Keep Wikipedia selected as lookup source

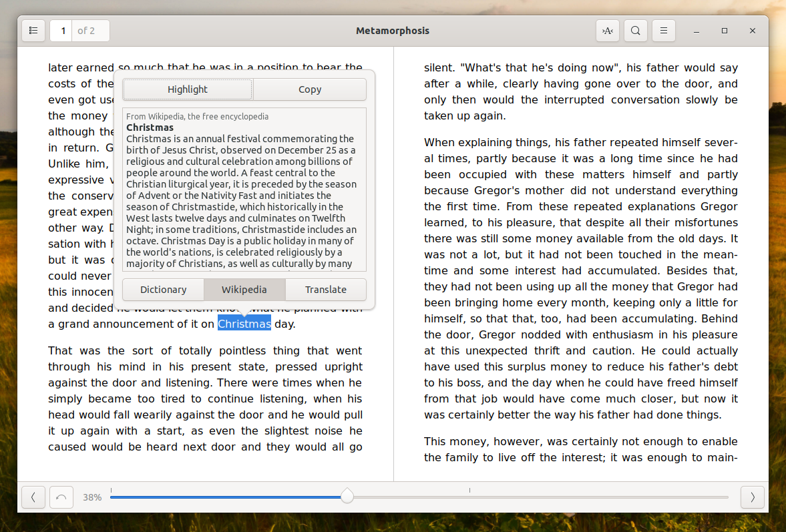[244, 290]
